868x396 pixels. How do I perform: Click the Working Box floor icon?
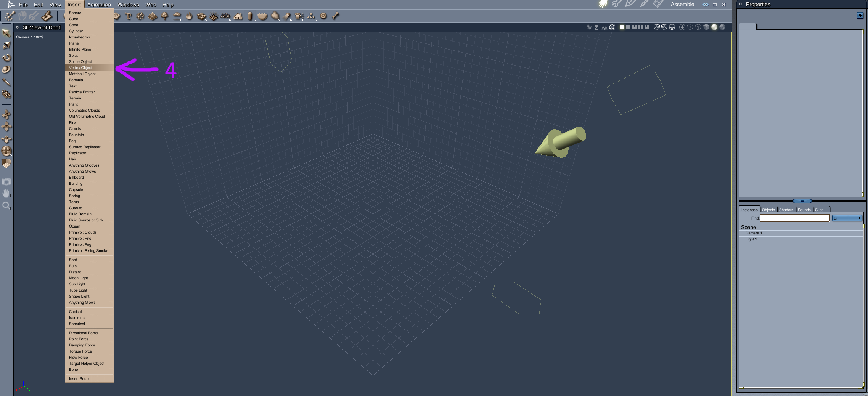coord(6,164)
